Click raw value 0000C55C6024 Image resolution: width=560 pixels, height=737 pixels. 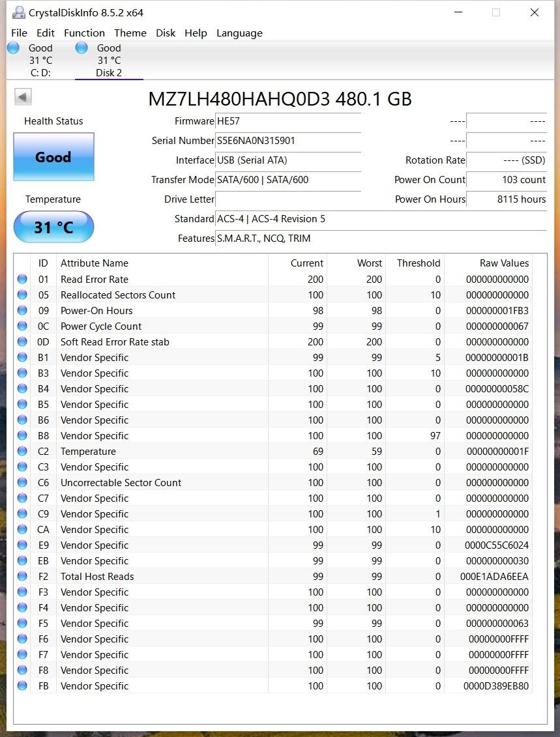(x=497, y=545)
